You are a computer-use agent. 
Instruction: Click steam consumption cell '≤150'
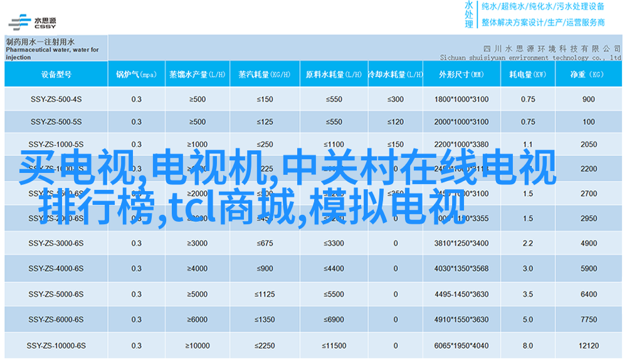265,99
